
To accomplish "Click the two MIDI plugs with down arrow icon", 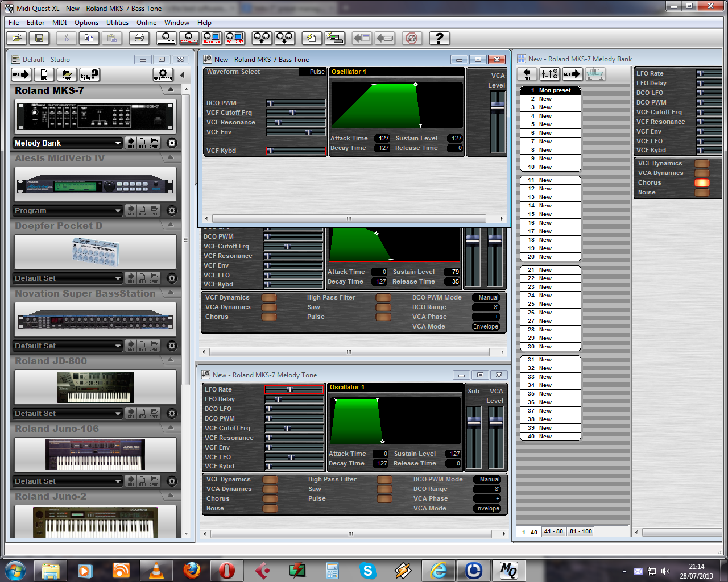I will click(x=284, y=38).
